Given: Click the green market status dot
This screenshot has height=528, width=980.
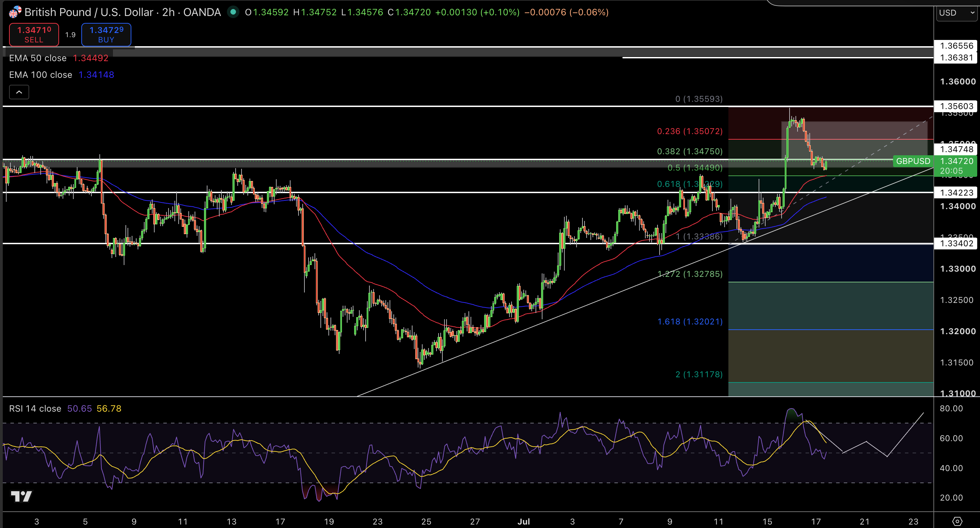Looking at the screenshot, I should pos(233,12).
